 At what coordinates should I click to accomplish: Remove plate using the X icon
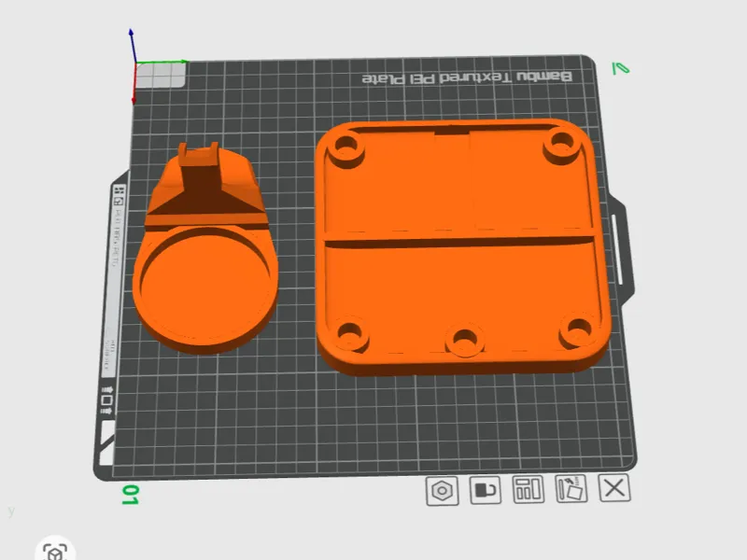point(614,487)
